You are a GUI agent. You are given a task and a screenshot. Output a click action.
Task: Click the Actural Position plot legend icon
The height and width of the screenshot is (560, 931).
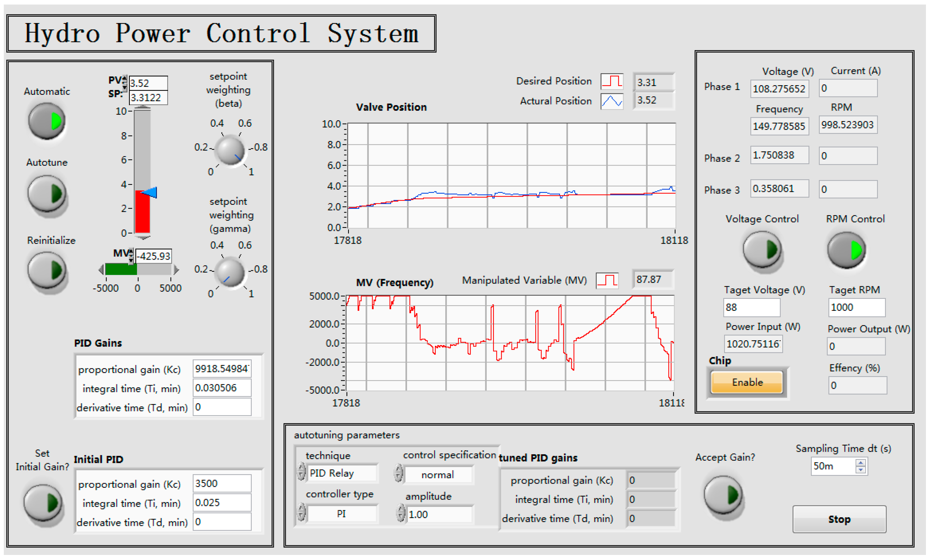(x=612, y=101)
